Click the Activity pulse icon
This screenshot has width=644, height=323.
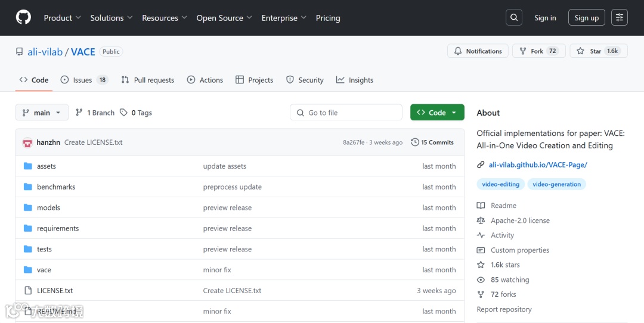tap(481, 235)
